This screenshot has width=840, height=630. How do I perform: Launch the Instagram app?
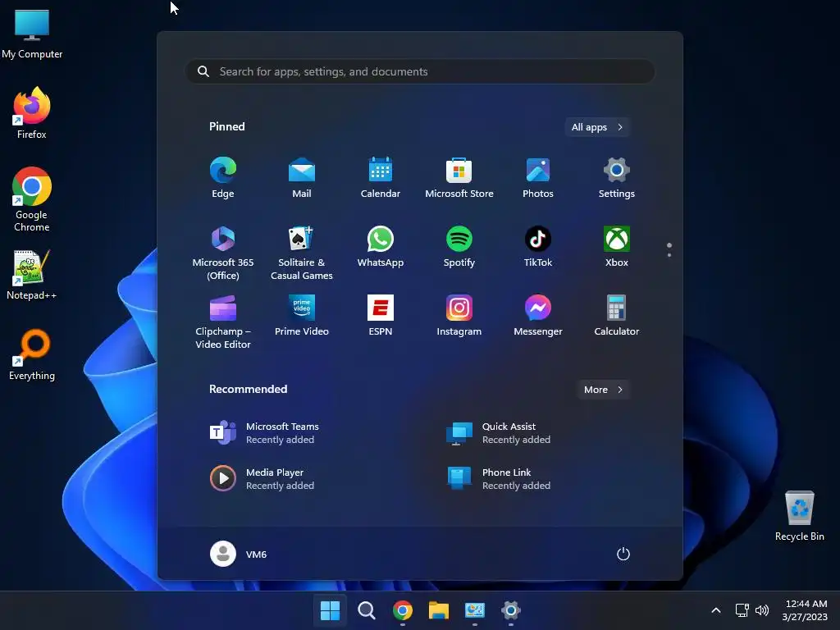(x=459, y=316)
